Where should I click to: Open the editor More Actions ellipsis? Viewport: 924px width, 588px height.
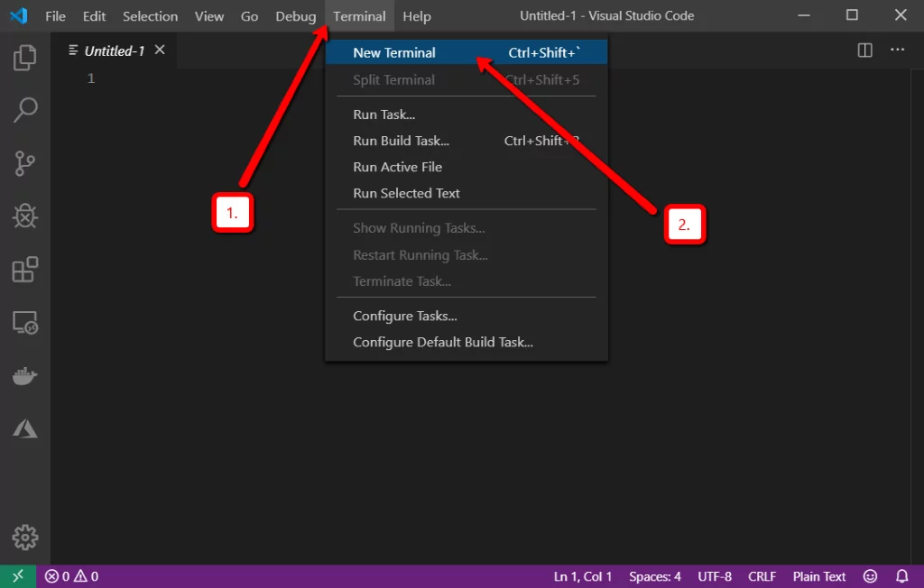pyautogui.click(x=897, y=50)
